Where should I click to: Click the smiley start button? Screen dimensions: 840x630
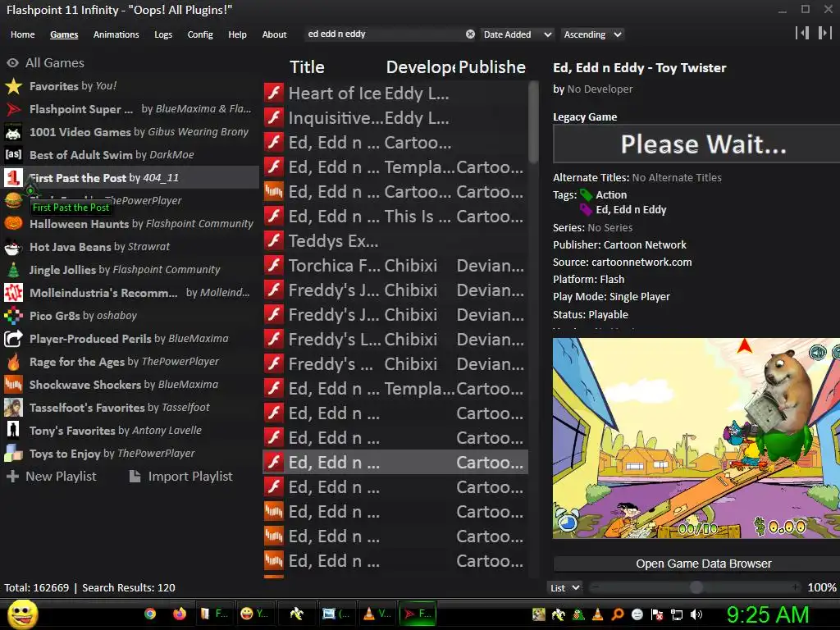coord(22,614)
